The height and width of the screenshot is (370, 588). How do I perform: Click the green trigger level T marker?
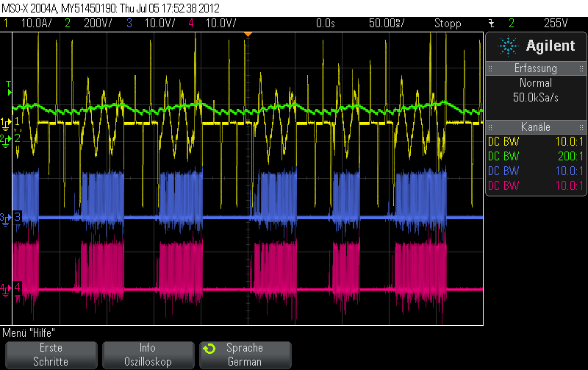[9, 88]
